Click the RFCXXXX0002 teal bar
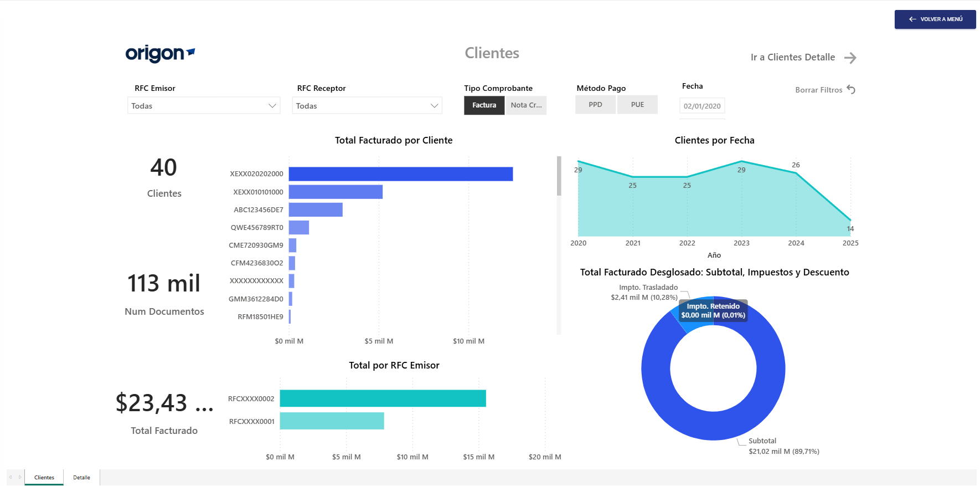This screenshot has width=980, height=486. point(383,398)
